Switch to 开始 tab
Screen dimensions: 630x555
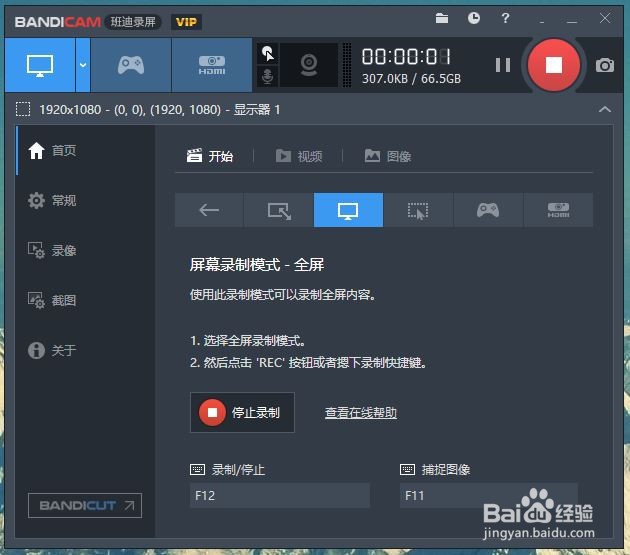click(210, 156)
